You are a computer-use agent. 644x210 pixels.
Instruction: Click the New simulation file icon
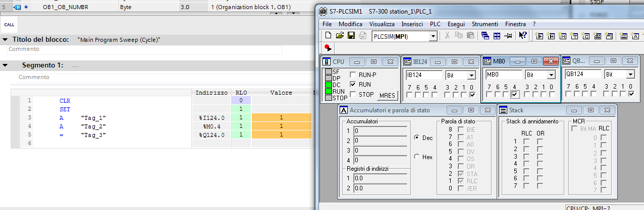[328, 36]
